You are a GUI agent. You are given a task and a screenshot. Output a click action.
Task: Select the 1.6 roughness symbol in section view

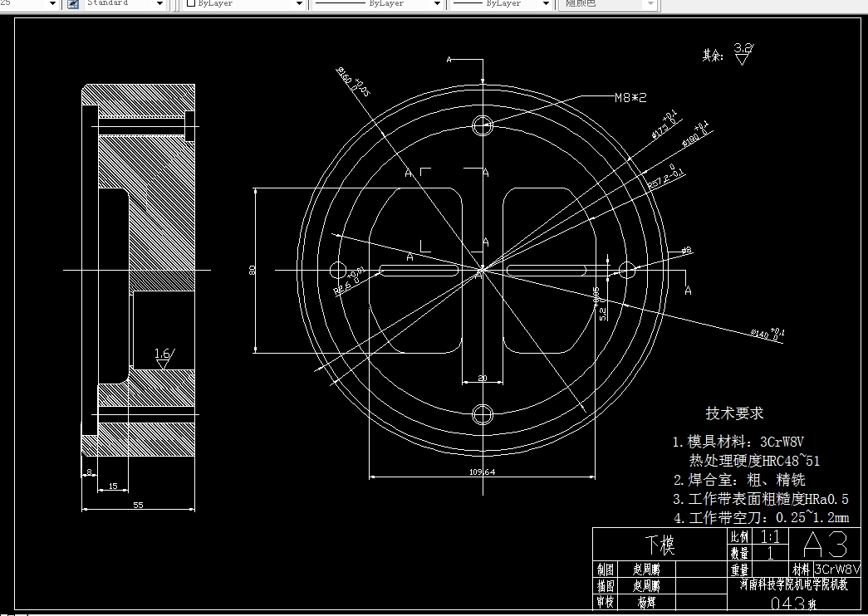[x=164, y=358]
